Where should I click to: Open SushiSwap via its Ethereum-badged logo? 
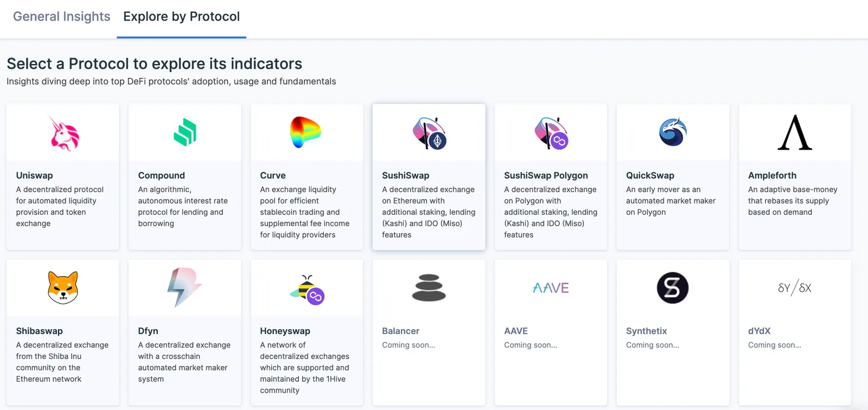429,133
